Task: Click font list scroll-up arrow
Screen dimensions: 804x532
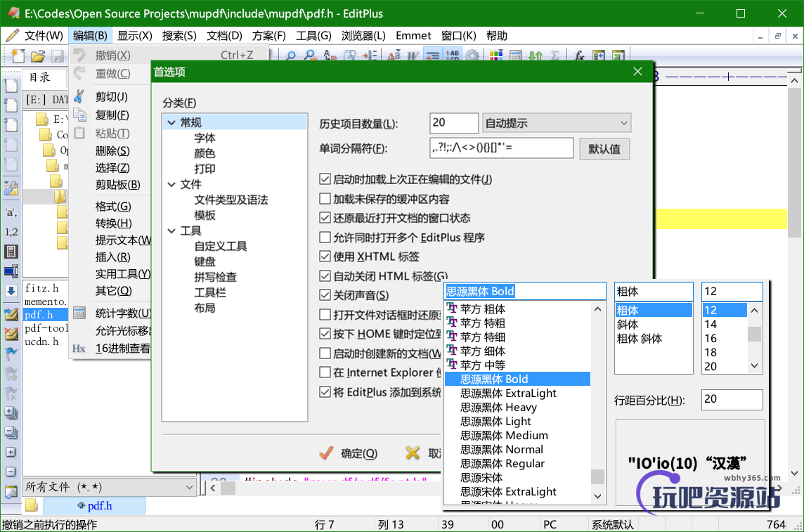Action: click(x=597, y=309)
